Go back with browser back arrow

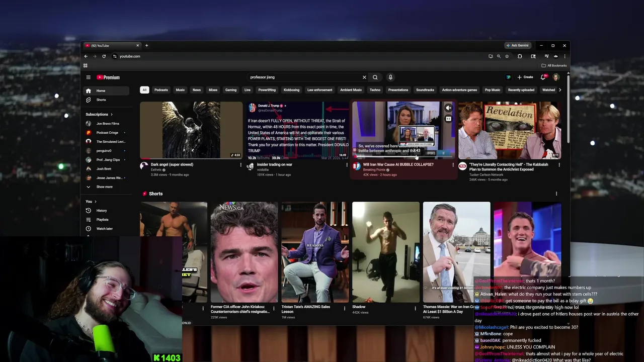[x=86, y=56]
